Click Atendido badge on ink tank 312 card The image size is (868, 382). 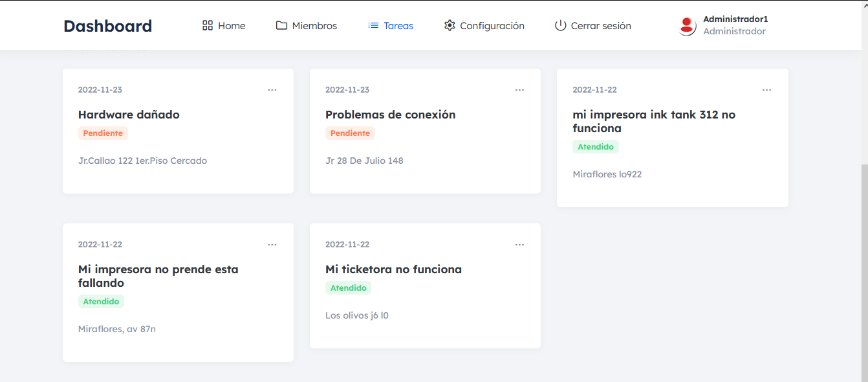tap(595, 147)
